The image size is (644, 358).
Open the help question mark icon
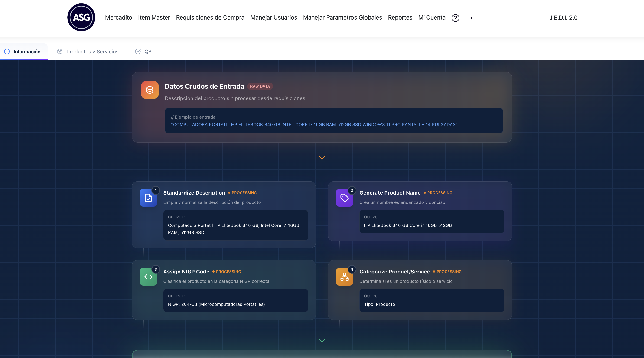point(455,18)
